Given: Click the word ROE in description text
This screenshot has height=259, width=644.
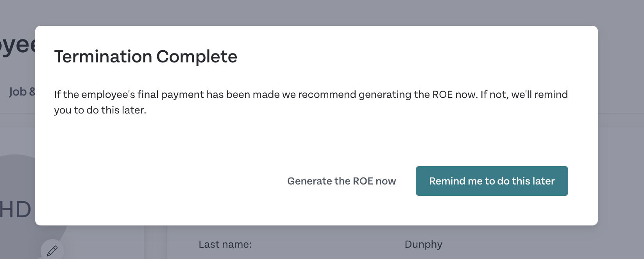Looking at the screenshot, I should tap(442, 94).
